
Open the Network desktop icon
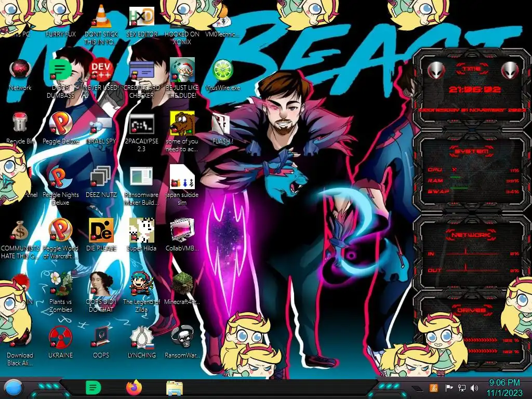[20, 75]
